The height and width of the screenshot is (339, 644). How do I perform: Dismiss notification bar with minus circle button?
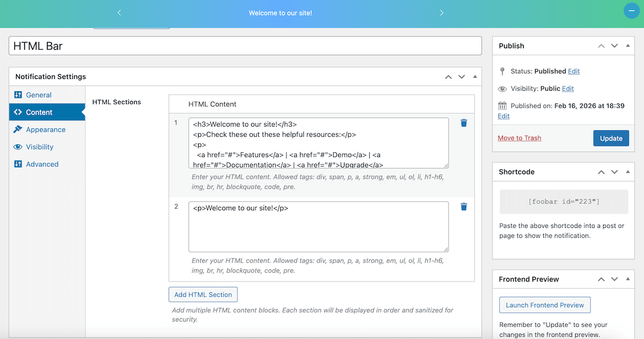(631, 11)
